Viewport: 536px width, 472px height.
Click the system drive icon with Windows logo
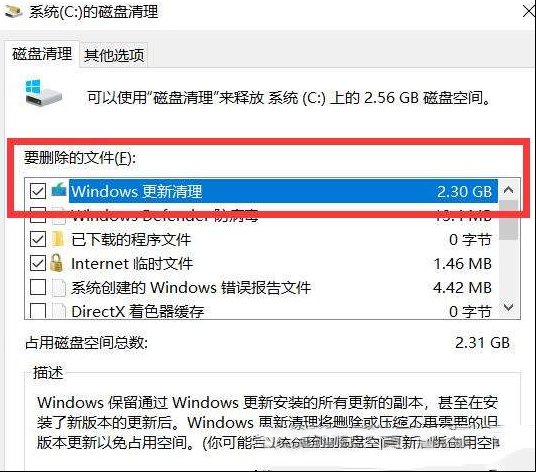pyautogui.click(x=43, y=93)
